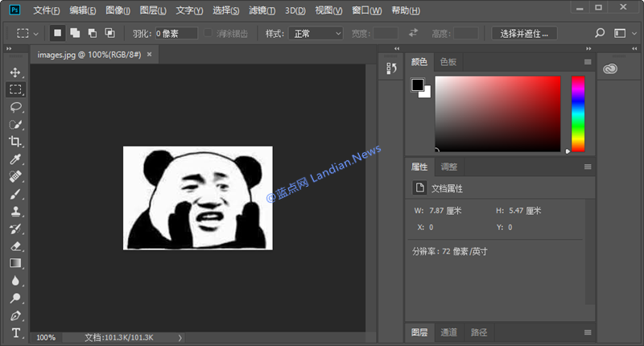This screenshot has width=644, height=346.
Task: Open 视图(V) menu
Action: 328,10
